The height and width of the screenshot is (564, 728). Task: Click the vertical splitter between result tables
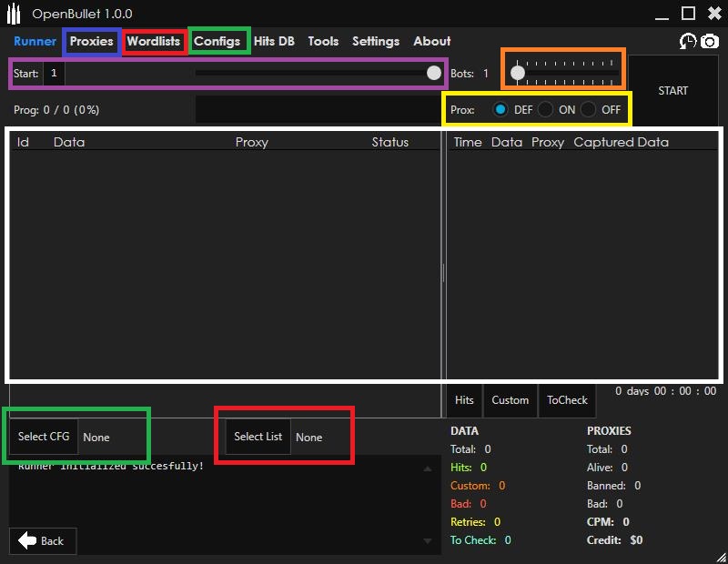[443, 273]
